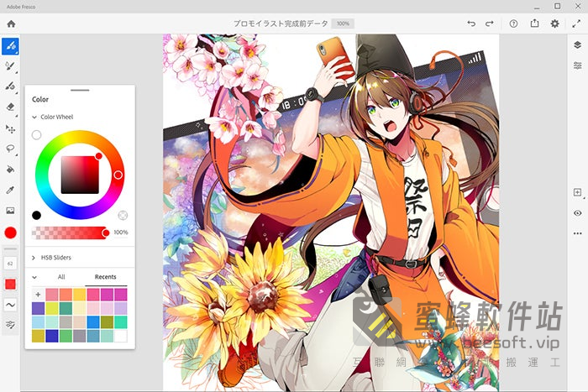
Task: Pick the gray swatch beside pale mint
Action: pos(66,322)
